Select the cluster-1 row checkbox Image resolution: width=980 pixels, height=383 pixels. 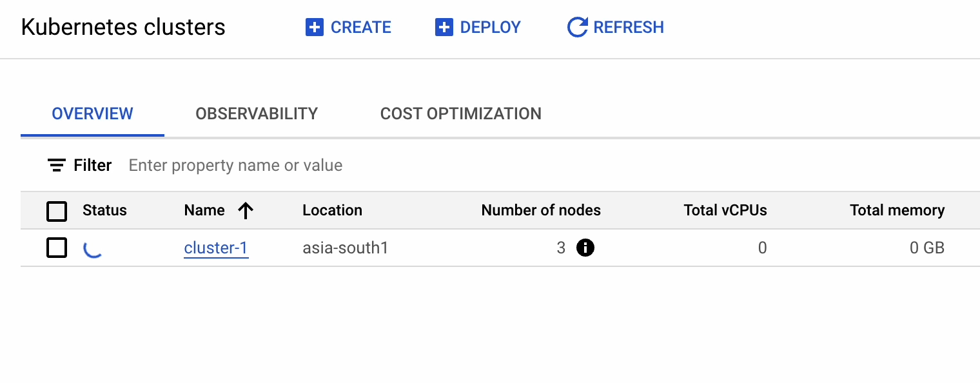(57, 248)
